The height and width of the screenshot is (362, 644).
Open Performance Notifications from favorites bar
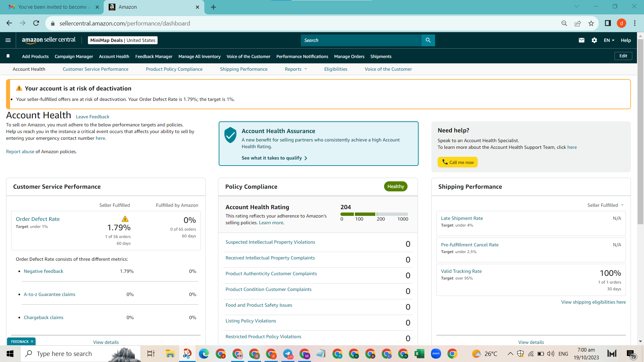[x=302, y=56]
